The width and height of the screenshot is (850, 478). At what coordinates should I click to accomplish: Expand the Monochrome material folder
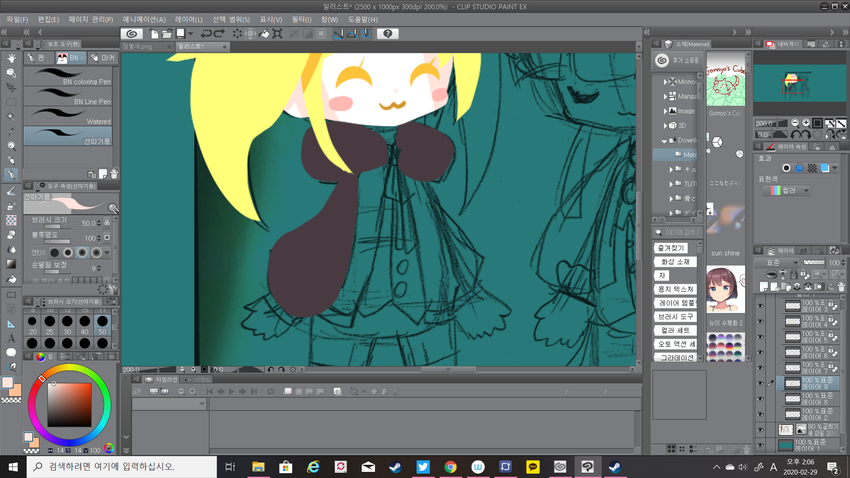point(665,82)
